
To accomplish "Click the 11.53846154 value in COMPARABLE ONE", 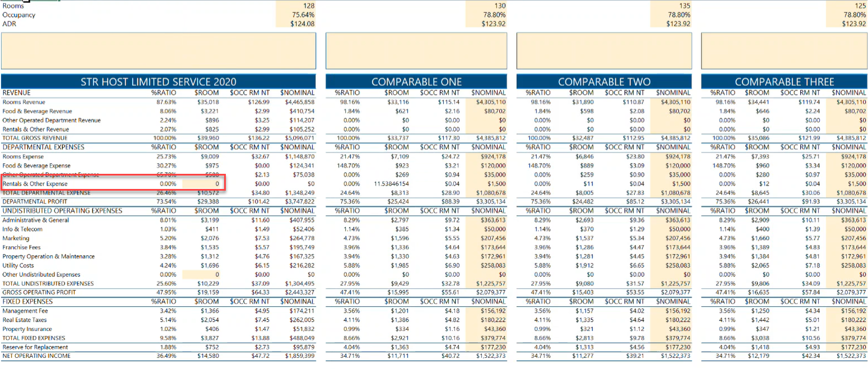I will tap(391, 183).
